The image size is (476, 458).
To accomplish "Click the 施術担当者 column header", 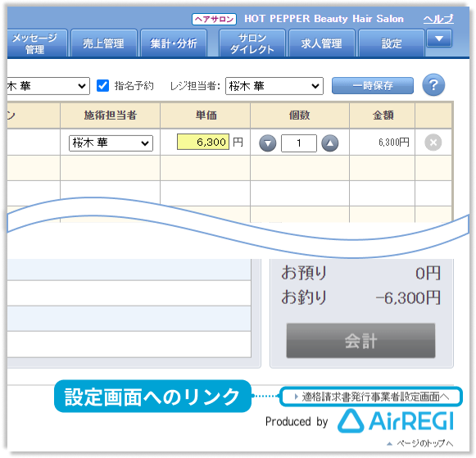I will point(111,116).
